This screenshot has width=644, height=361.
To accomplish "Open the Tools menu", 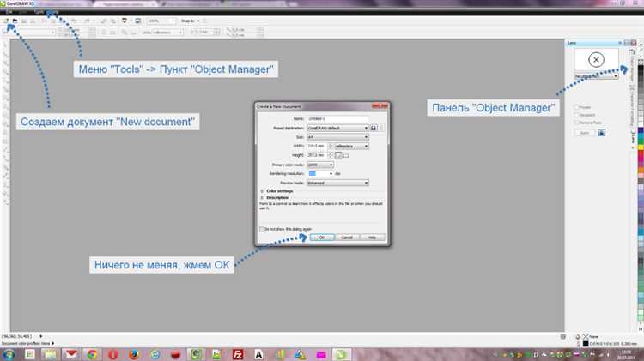I will pos(39,12).
